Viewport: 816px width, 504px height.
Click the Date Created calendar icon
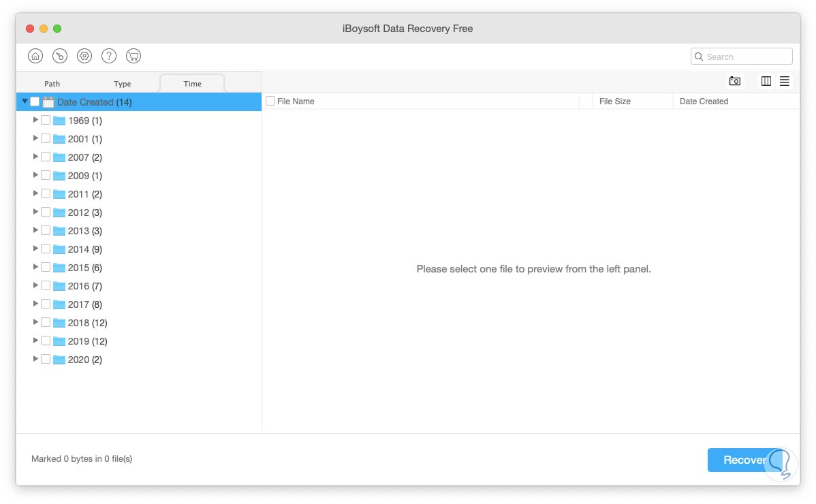click(48, 102)
